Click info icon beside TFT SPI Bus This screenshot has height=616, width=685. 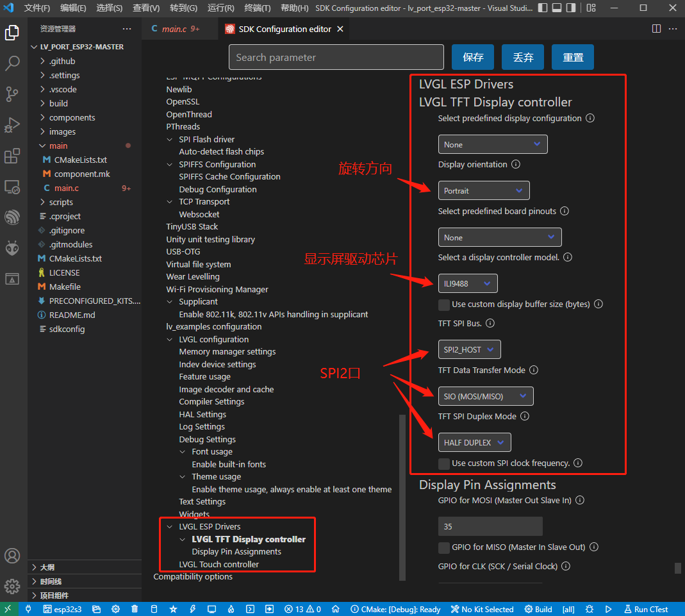[x=490, y=323]
